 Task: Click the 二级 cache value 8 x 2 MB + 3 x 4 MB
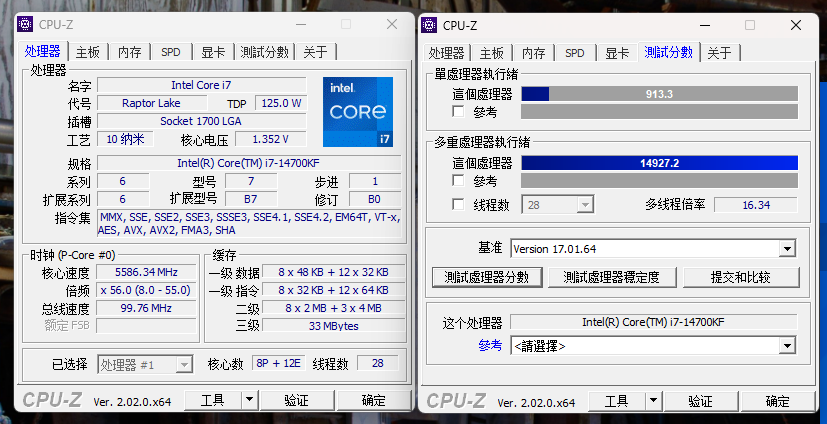click(x=334, y=308)
